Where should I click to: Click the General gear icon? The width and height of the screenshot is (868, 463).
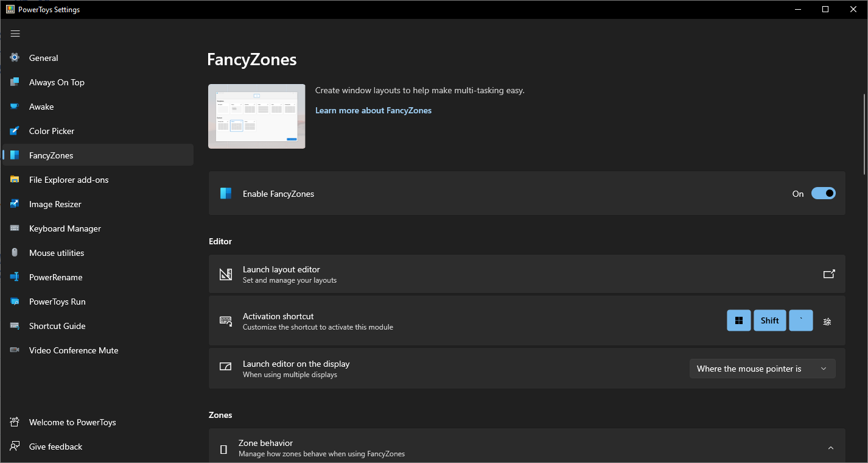click(x=15, y=58)
